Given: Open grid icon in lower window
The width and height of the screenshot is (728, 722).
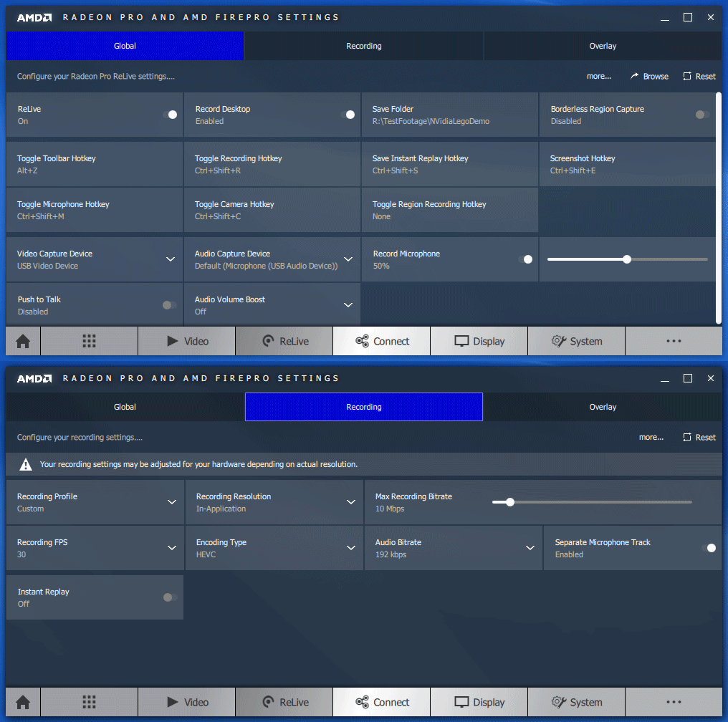Looking at the screenshot, I should pyautogui.click(x=89, y=702).
